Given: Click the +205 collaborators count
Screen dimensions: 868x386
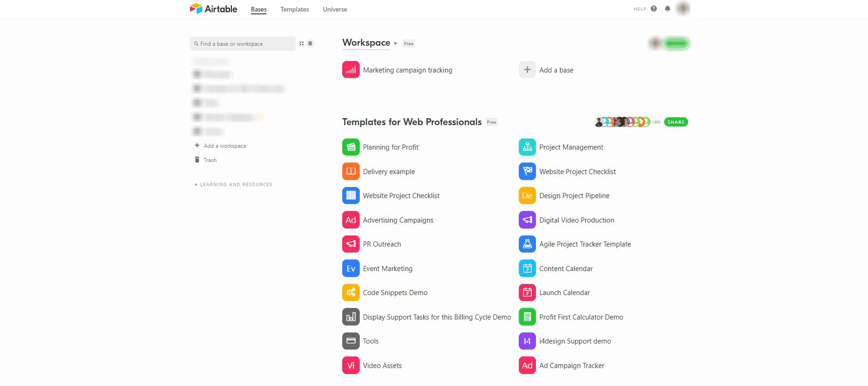Looking at the screenshot, I should coord(656,122).
